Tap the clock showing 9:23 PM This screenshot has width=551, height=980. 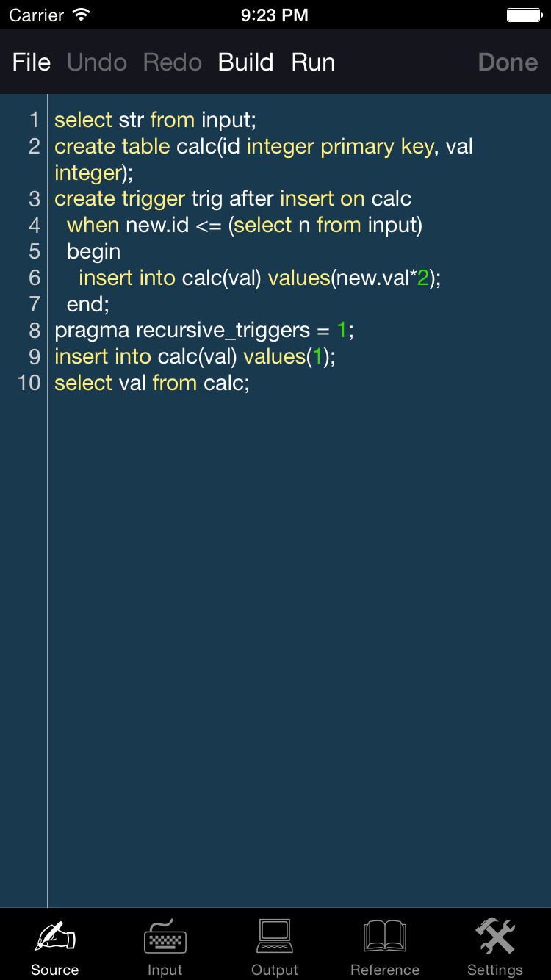275,14
